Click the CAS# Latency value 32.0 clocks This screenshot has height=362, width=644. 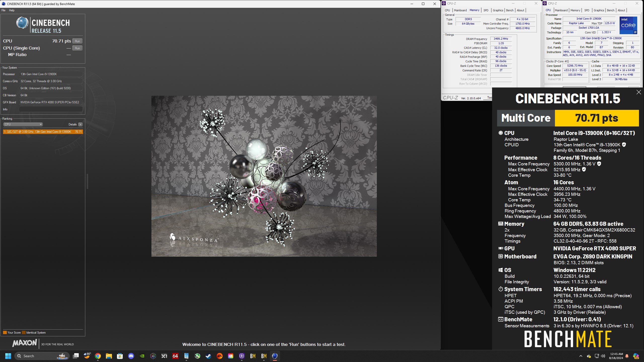click(501, 48)
